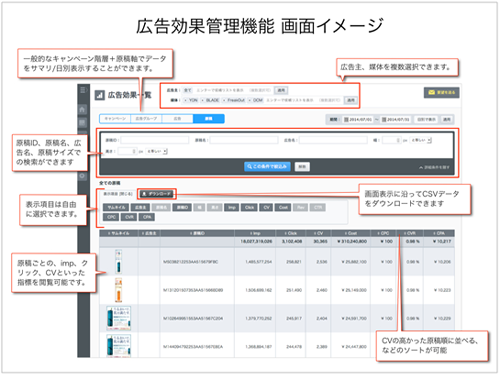500x374 pixels.
Task: Sort the table by the Cost column
Action: pyautogui.click(x=350, y=233)
